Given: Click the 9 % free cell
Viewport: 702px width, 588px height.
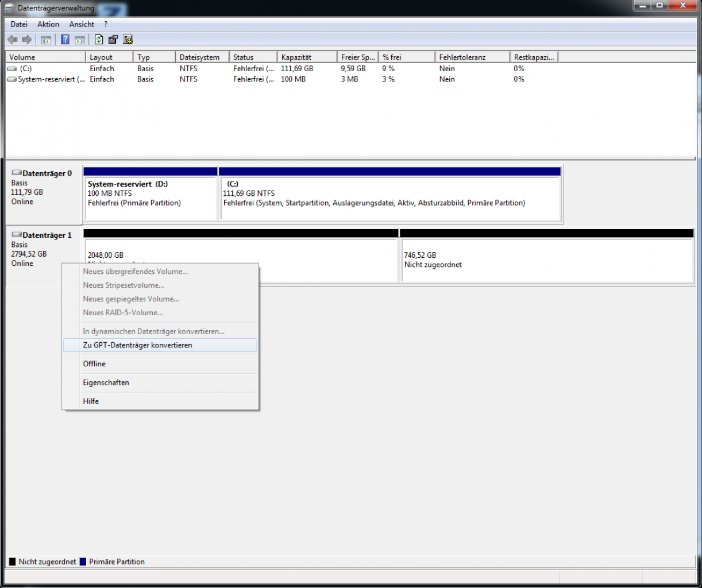Looking at the screenshot, I should (x=389, y=68).
